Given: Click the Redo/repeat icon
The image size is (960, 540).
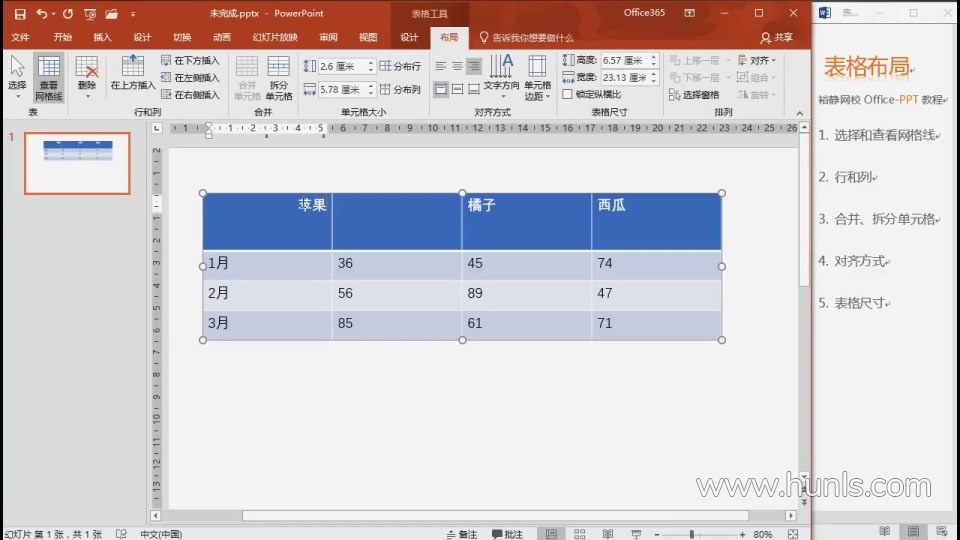Looking at the screenshot, I should click(x=67, y=13).
